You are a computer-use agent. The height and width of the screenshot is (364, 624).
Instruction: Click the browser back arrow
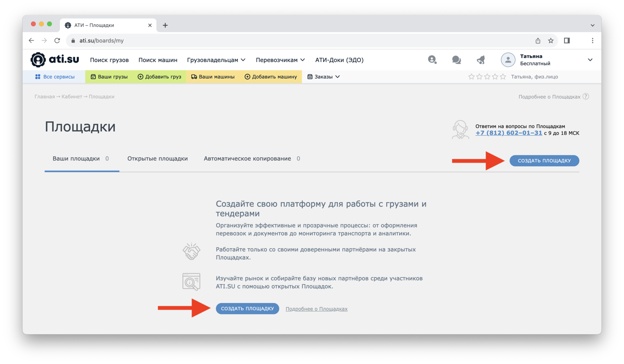(x=31, y=40)
